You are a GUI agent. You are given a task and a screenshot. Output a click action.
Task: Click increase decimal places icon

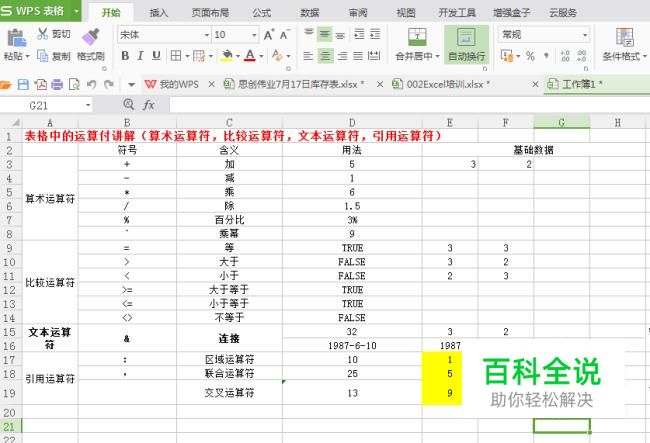[565, 56]
